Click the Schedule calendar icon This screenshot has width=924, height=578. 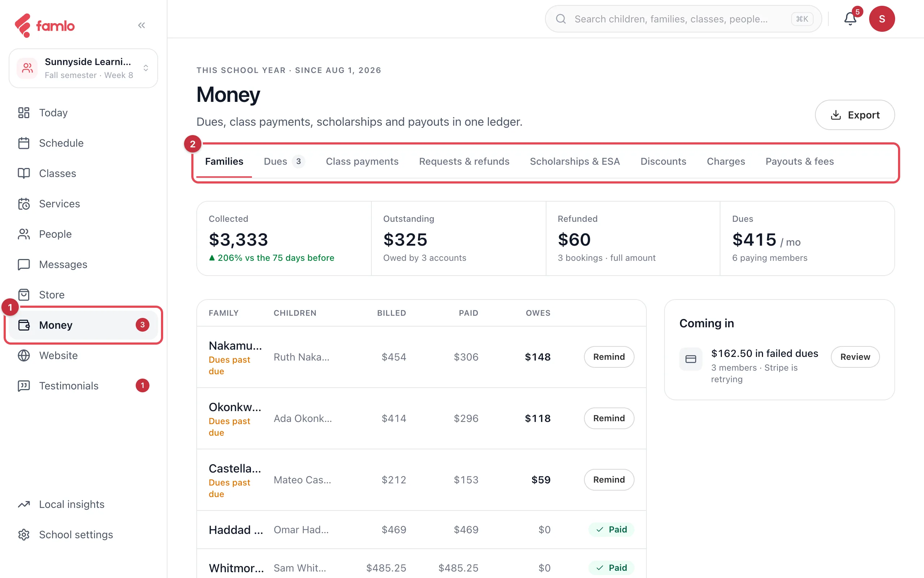(24, 143)
